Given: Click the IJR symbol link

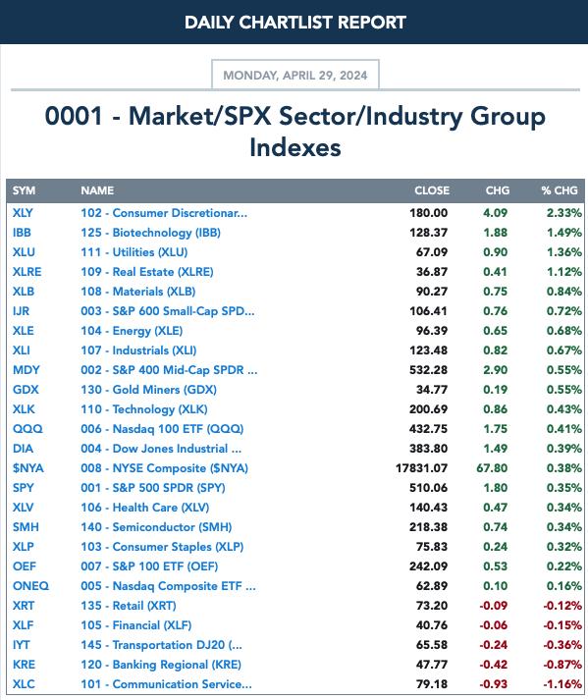Looking at the screenshot, I should click(x=21, y=311).
